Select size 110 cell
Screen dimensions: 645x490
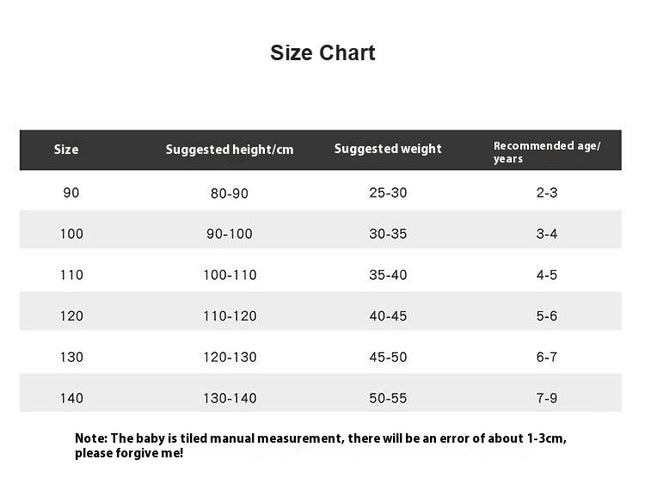coord(72,275)
